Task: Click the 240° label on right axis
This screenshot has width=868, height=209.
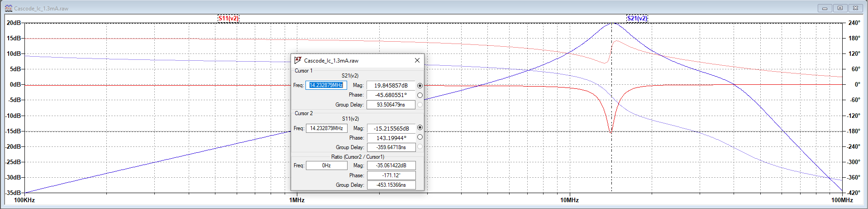Action: (854, 23)
